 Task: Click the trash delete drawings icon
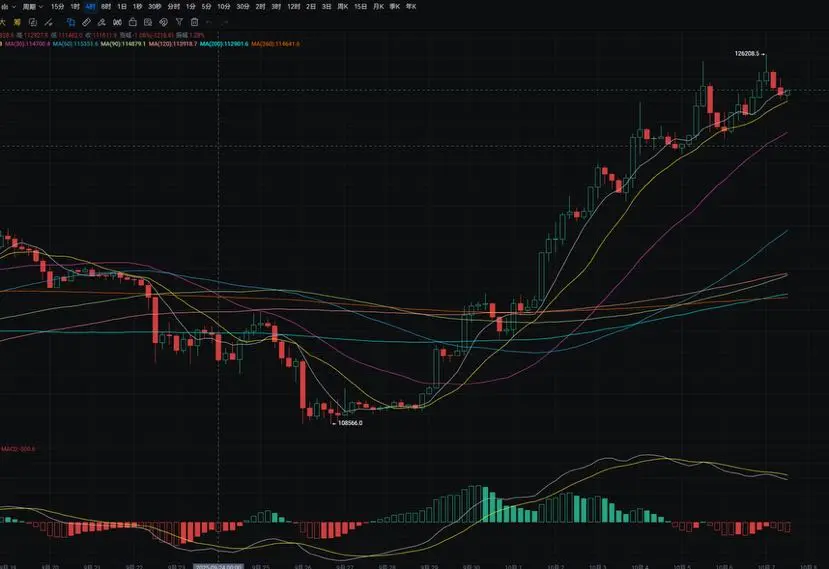(x=194, y=22)
